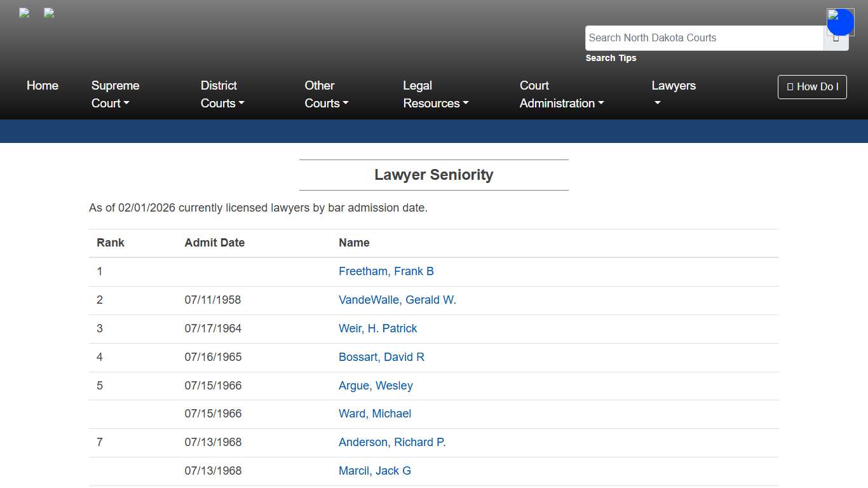Expand the Supreme Court dropdown menu
Viewport: 868px width, 488px height.
[115, 94]
